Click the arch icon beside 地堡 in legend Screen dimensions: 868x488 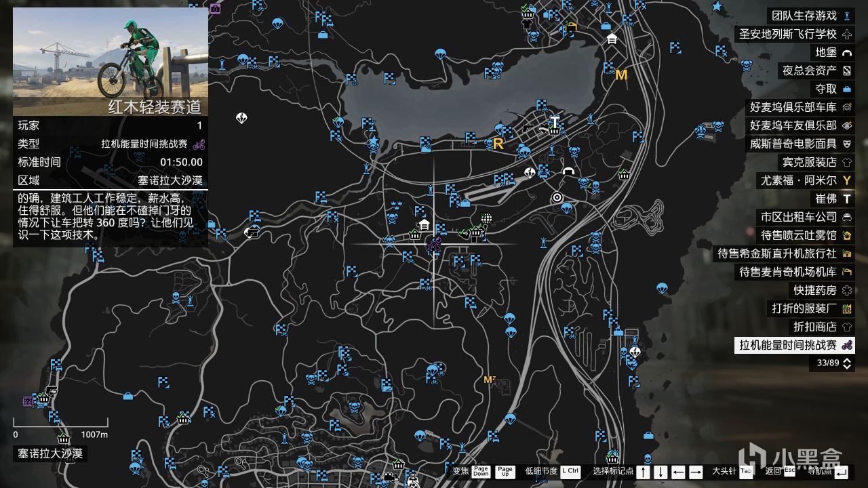[x=846, y=52]
